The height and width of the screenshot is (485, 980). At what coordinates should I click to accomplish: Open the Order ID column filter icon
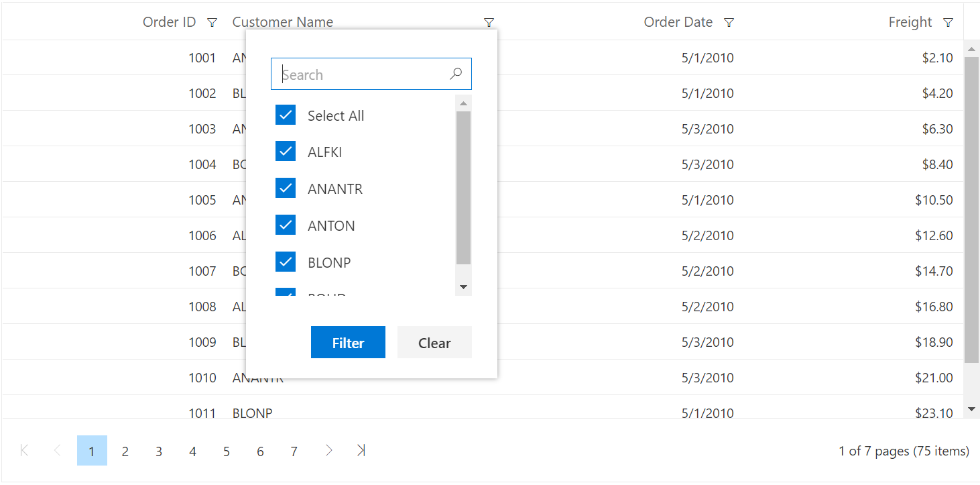pos(212,23)
